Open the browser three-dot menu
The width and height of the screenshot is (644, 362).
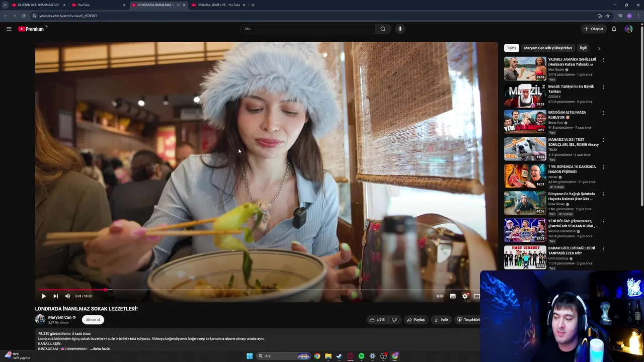(639, 16)
